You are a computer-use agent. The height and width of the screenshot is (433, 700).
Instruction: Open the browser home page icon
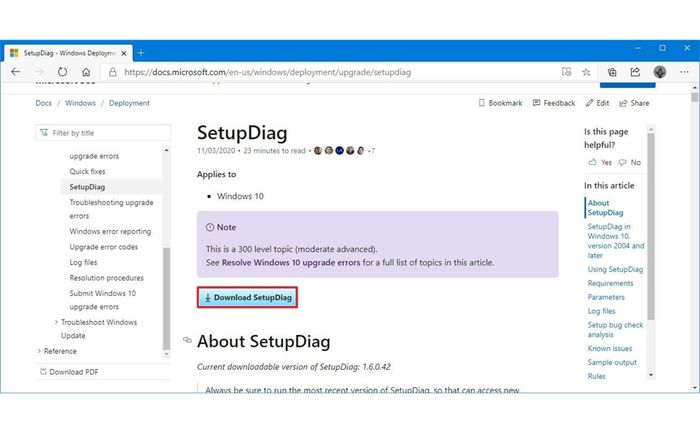coord(86,72)
